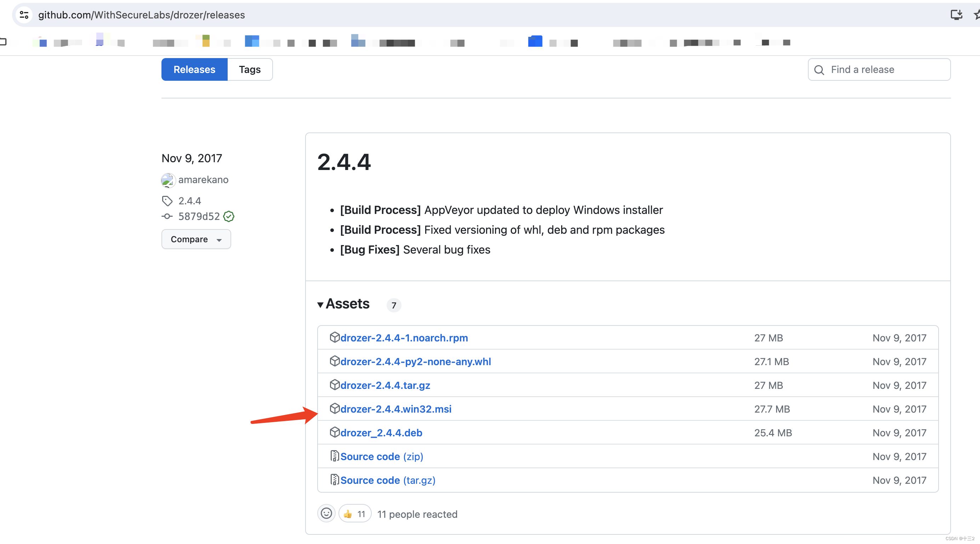Click the drozer-2.4.4.tar.gz download link
This screenshot has width=980, height=544.
(x=384, y=385)
